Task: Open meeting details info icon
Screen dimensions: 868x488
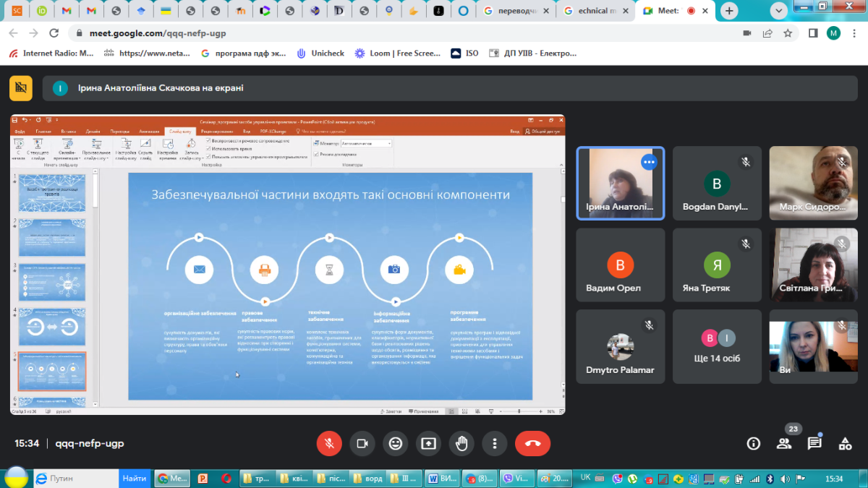Action: [754, 443]
